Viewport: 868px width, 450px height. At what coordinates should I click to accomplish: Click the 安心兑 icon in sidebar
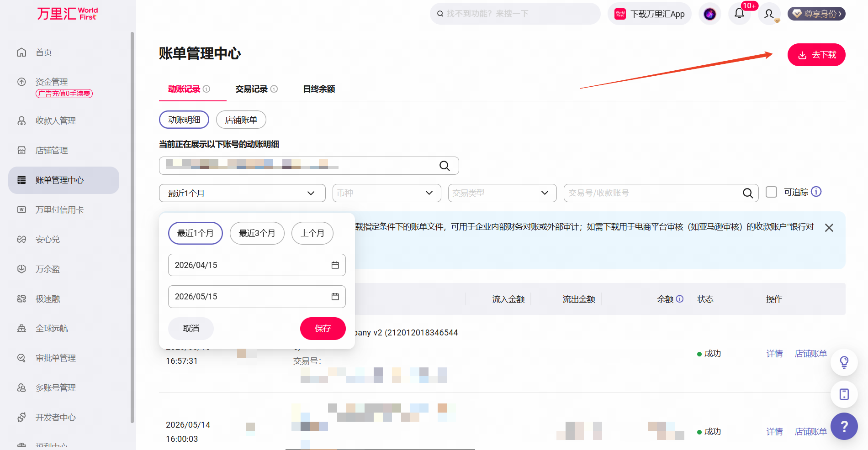[x=21, y=240]
